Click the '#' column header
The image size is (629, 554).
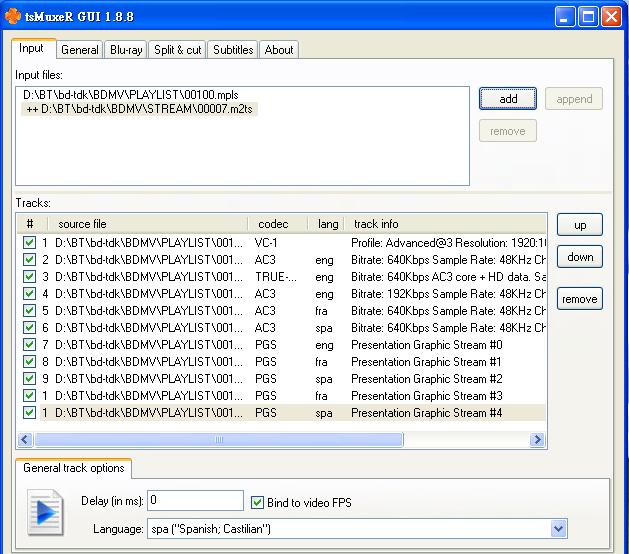coord(32,224)
